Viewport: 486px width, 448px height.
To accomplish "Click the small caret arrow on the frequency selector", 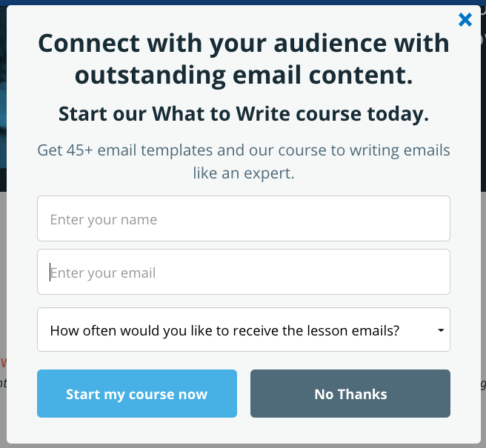I will (x=441, y=330).
